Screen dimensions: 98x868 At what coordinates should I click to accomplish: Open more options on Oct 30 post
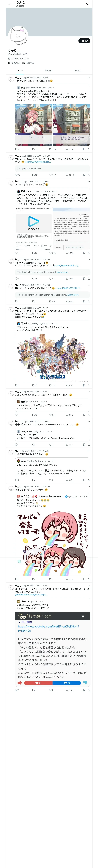pyautogui.click(x=89, y=285)
